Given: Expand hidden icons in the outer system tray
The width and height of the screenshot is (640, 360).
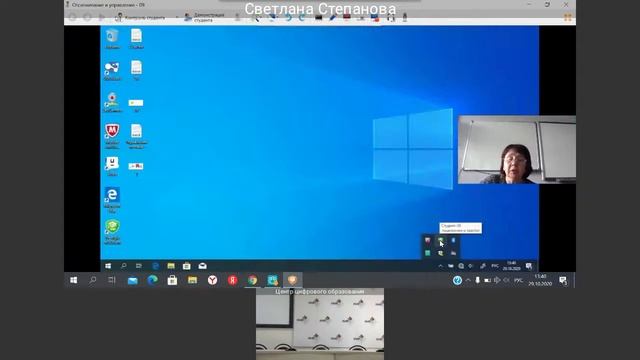Looking at the screenshot, I should (x=468, y=280).
